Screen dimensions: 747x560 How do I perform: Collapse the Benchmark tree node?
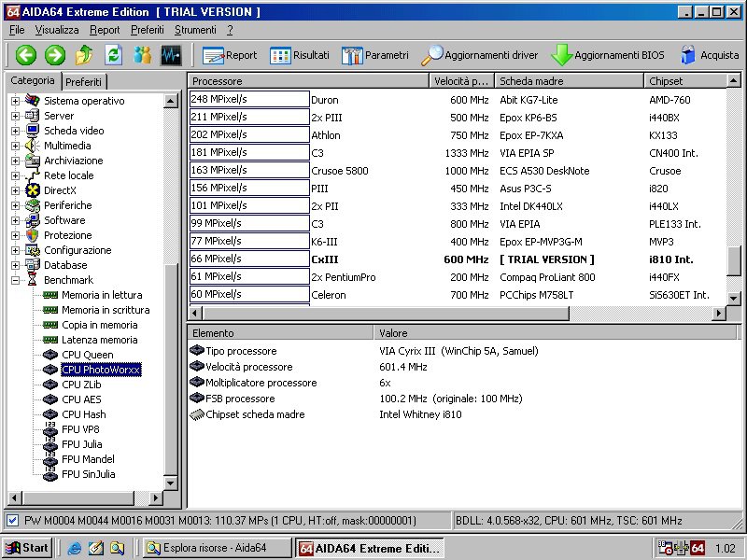pyautogui.click(x=15, y=280)
